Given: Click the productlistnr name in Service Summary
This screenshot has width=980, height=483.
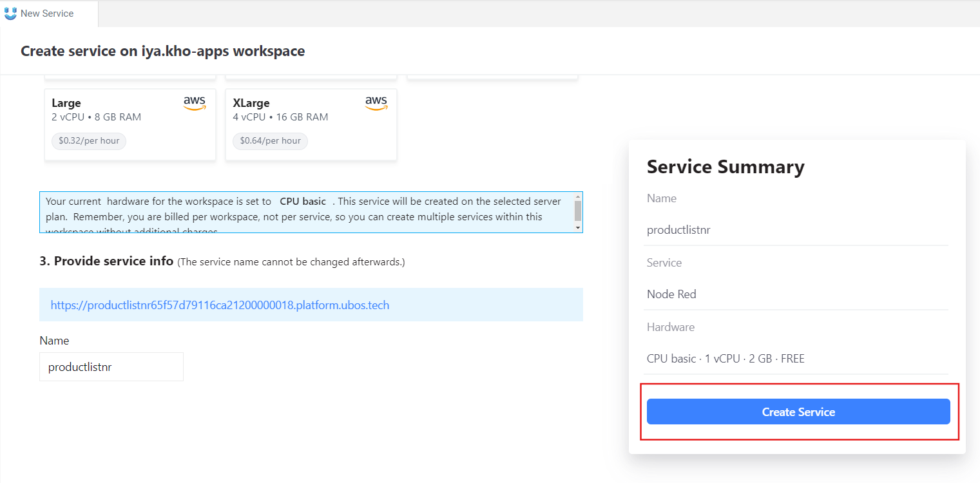Looking at the screenshot, I should tap(678, 229).
